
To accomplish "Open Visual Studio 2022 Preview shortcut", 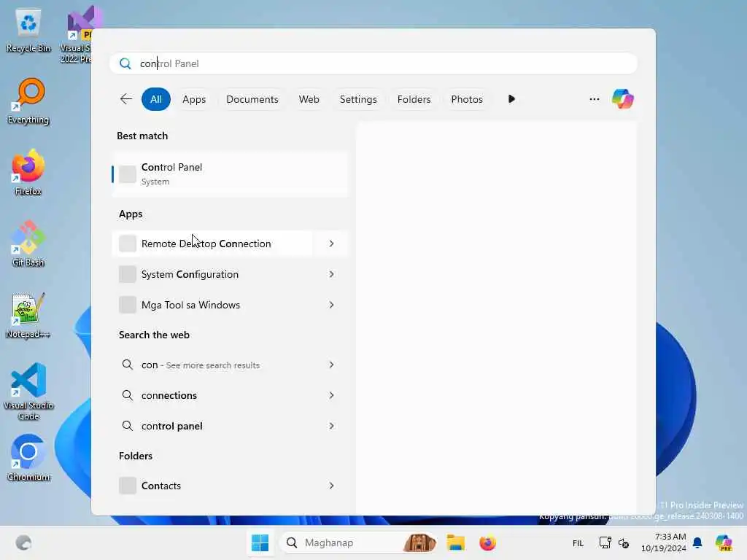I will pos(77,35).
